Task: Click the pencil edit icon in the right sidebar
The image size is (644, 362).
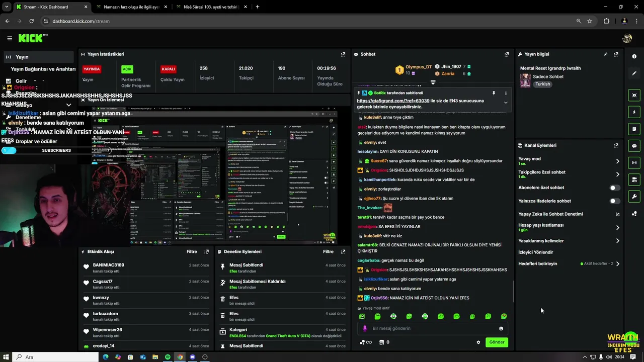Action: 634,73
